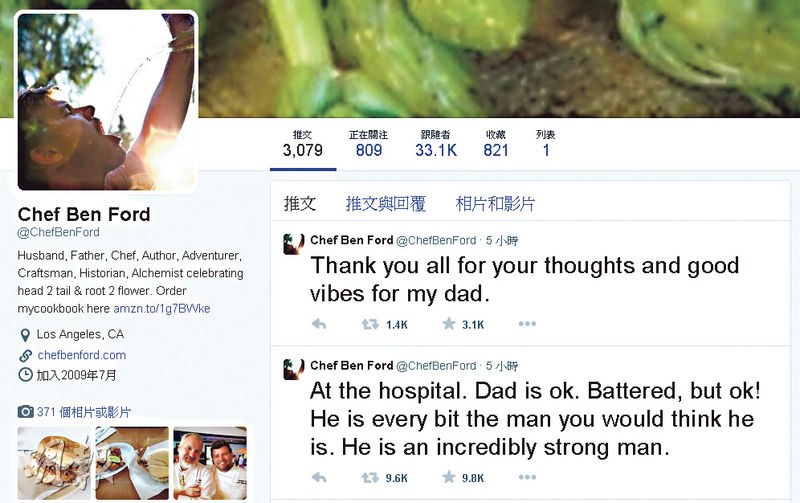Click the large profile picture
This screenshot has width=800, height=503.
pos(107,102)
